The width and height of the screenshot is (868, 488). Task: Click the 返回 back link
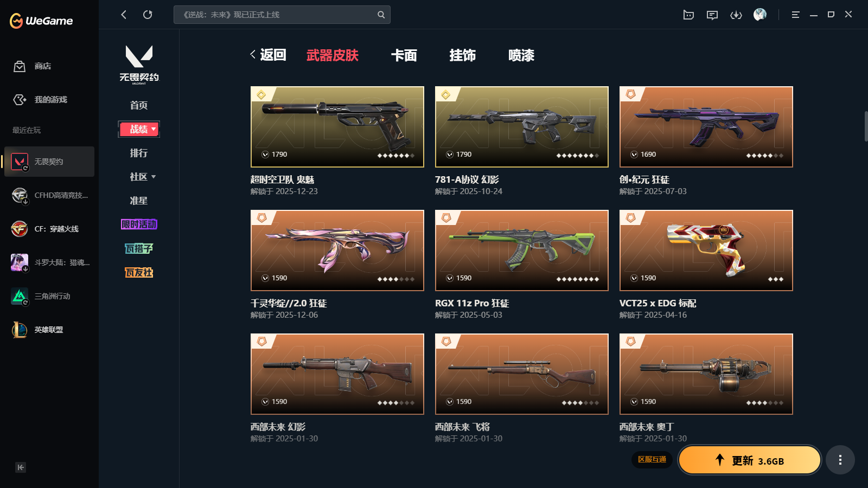[x=268, y=55]
